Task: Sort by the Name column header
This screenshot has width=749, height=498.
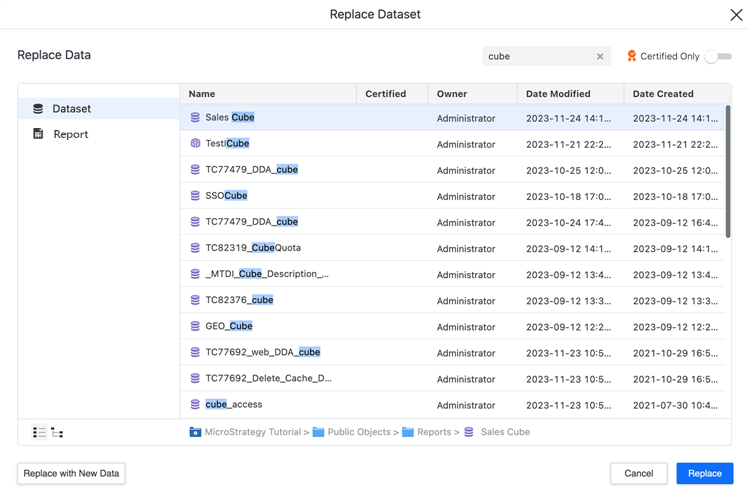Action: tap(202, 94)
